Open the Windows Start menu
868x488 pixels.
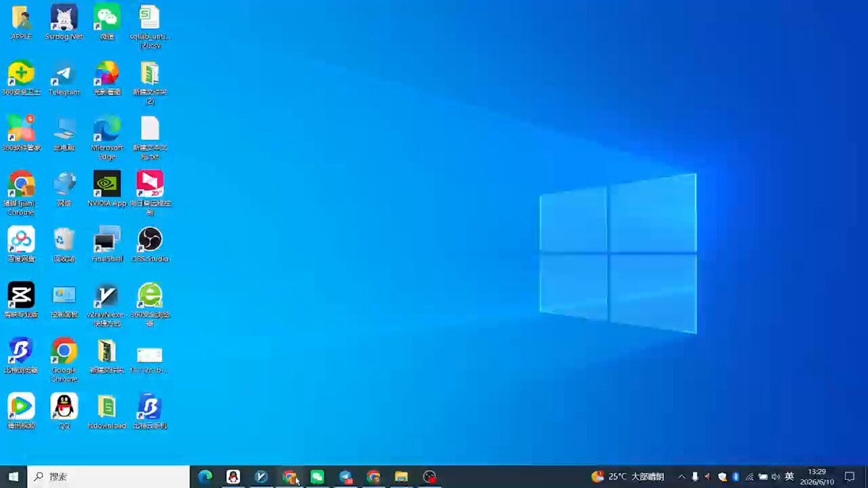pos(13,477)
